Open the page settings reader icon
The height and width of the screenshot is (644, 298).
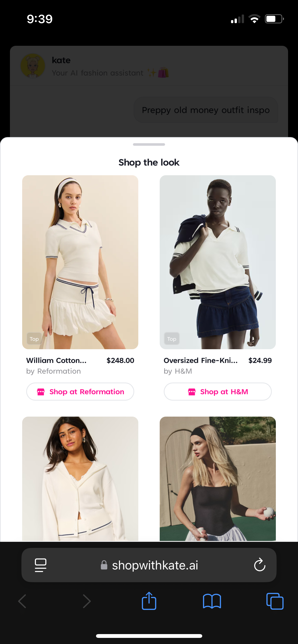40,565
